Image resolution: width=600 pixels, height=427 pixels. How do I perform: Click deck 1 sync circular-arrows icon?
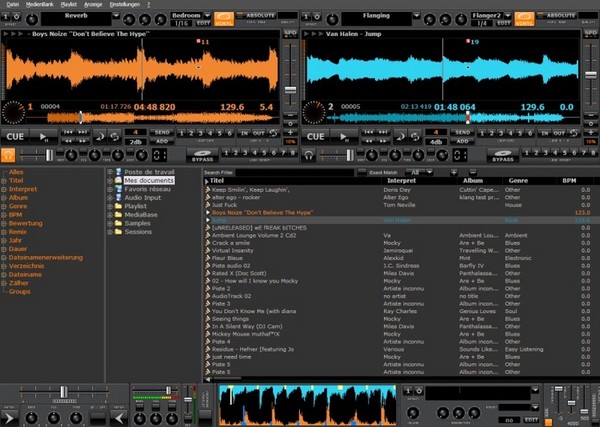(114, 137)
